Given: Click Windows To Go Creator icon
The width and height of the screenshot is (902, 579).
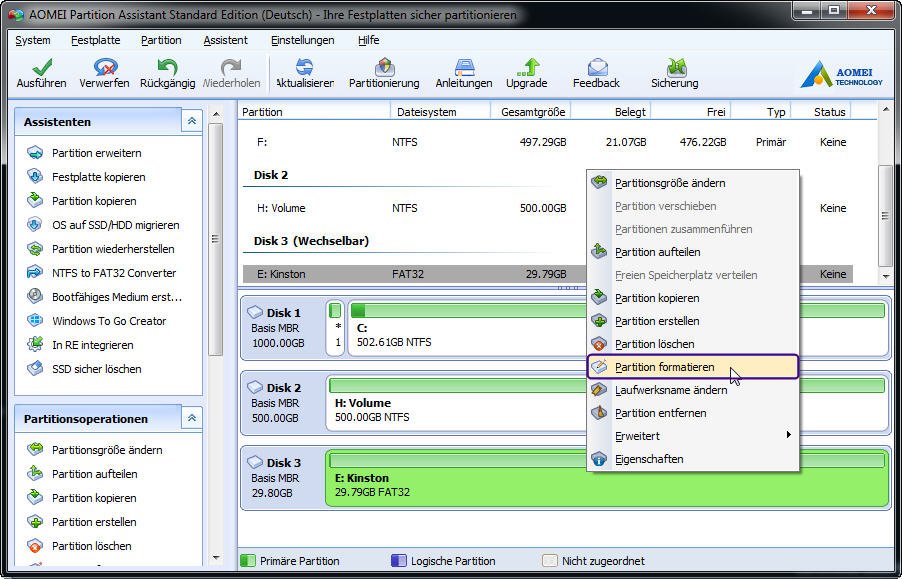Looking at the screenshot, I should pos(35,321).
